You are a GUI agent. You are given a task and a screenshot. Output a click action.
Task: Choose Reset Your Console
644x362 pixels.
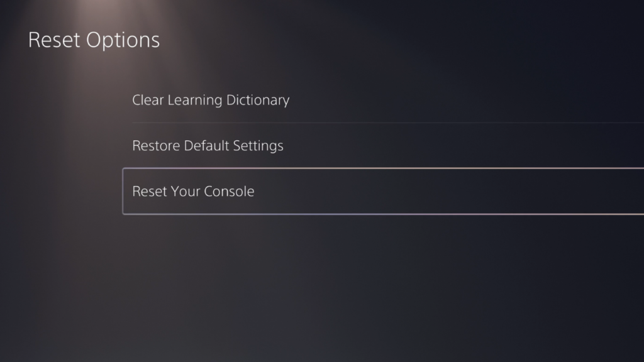pyautogui.click(x=383, y=191)
